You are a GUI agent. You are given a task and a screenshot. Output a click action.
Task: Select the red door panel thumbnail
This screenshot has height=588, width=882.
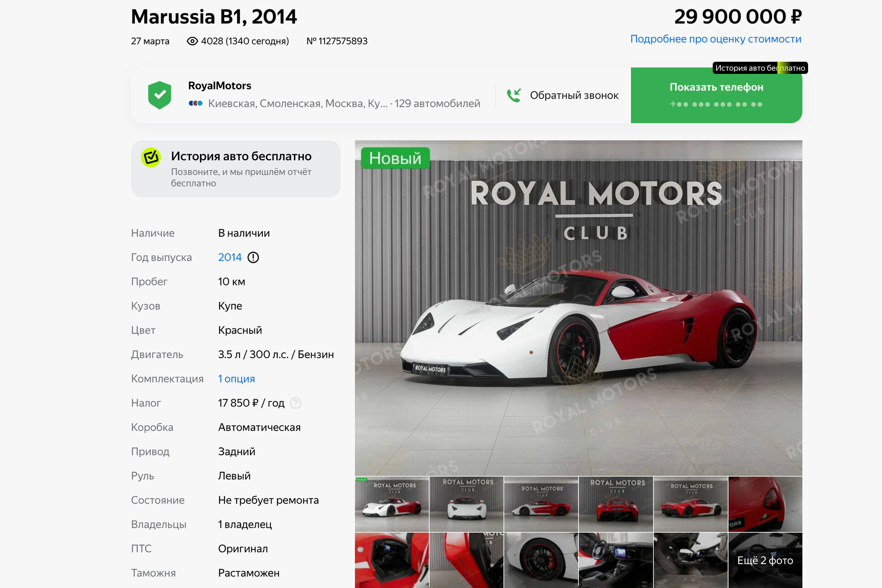coord(467,560)
